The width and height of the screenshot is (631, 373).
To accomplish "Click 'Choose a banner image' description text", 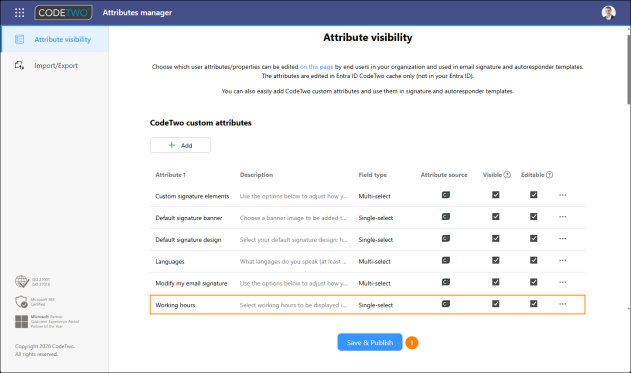I will [x=293, y=218].
